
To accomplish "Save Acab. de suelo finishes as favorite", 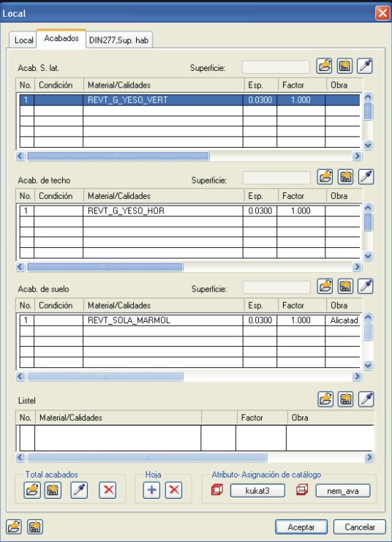I will click(345, 286).
